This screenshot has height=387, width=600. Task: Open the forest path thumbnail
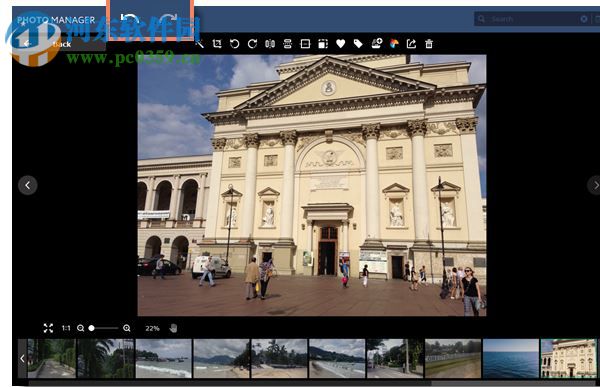pyautogui.click(x=52, y=359)
